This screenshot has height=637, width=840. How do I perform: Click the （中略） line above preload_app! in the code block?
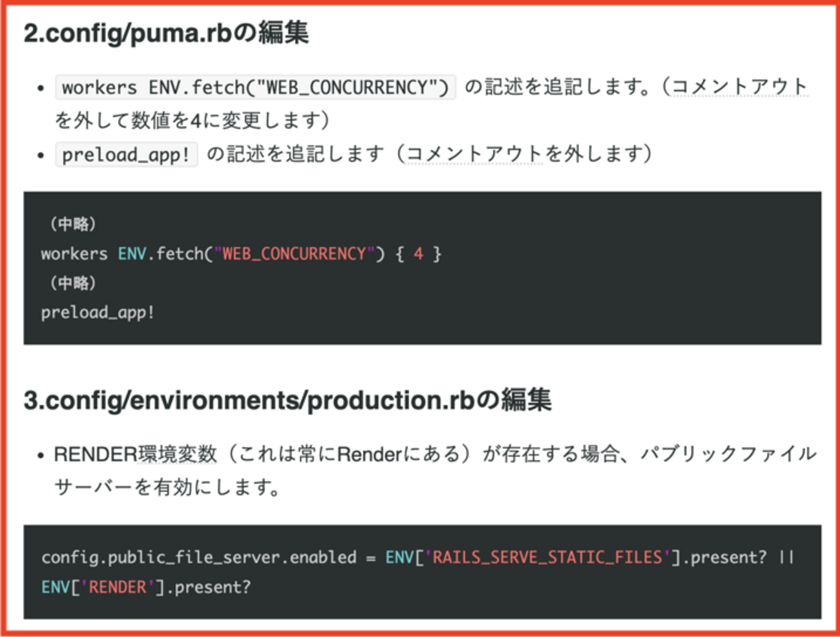[73, 283]
